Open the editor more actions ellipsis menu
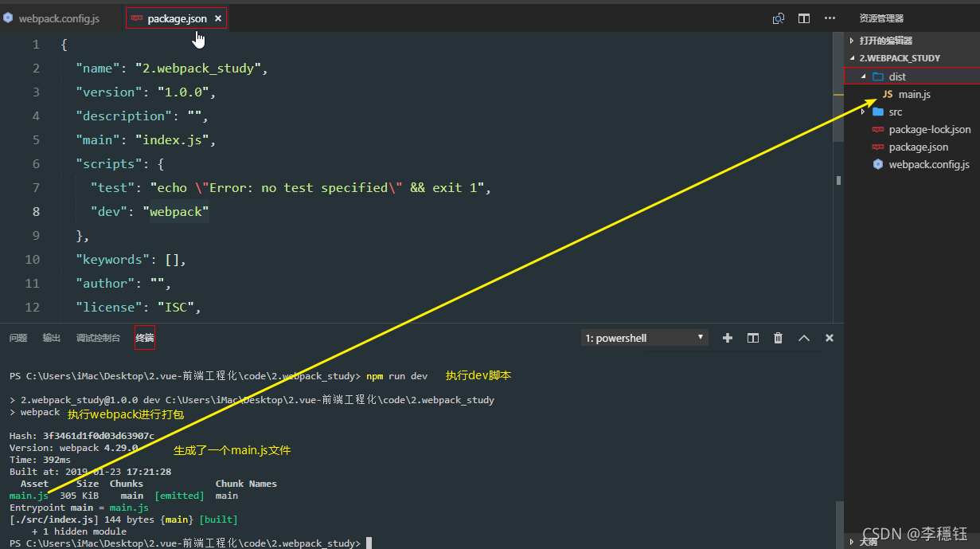This screenshot has height=549, width=980. (x=830, y=18)
